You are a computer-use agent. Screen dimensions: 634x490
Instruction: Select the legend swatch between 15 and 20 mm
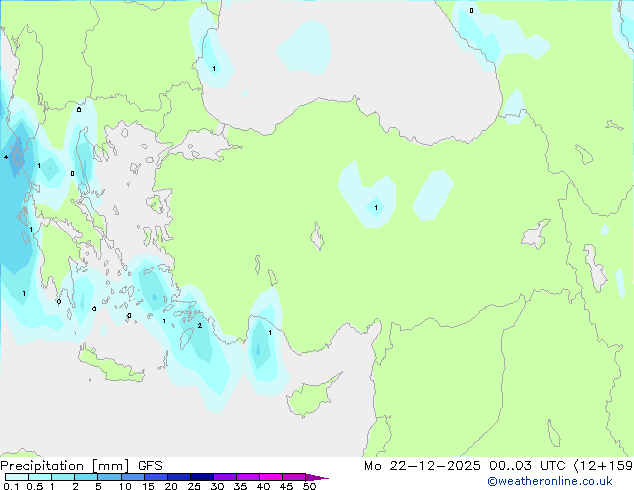click(156, 477)
